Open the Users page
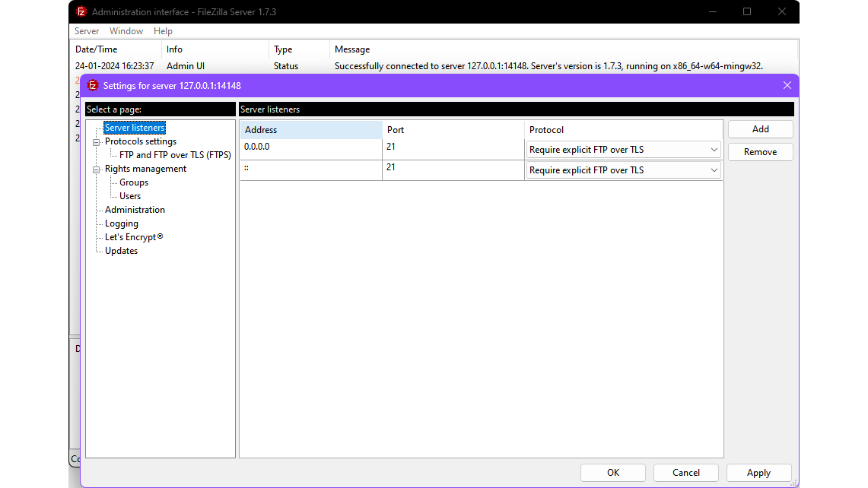The height and width of the screenshot is (488, 868). (x=130, y=196)
